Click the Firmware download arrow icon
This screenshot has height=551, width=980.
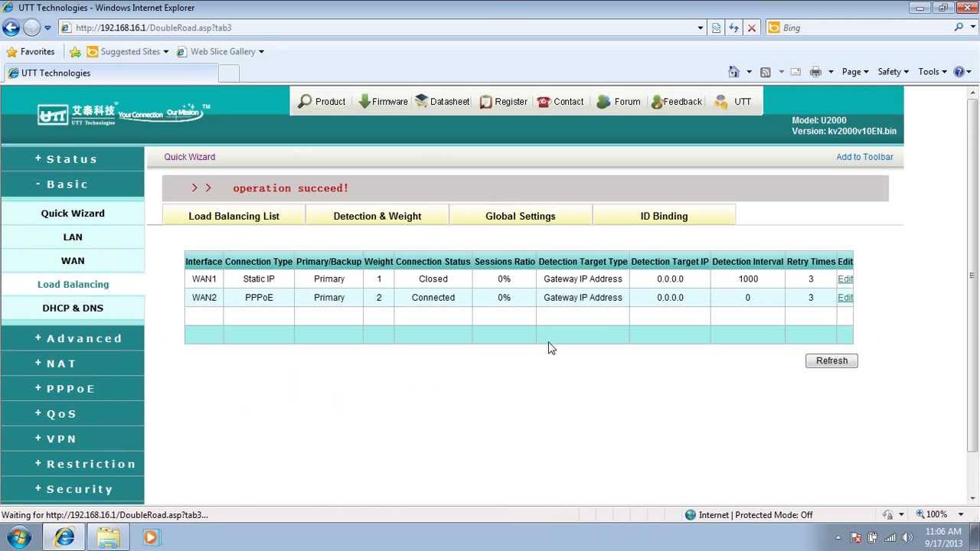364,101
